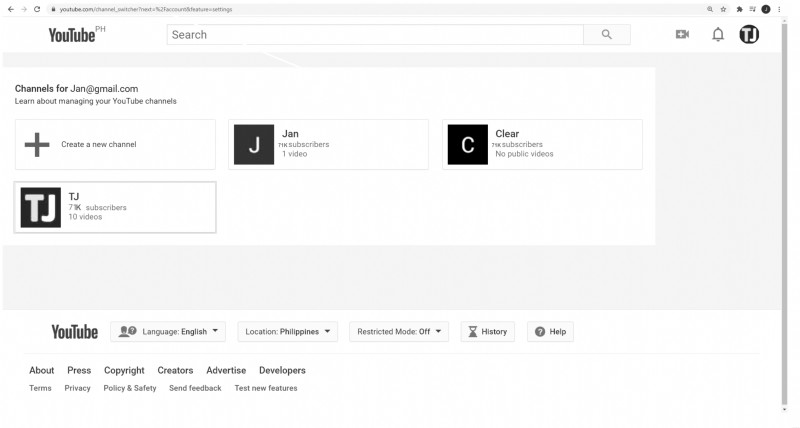Click the create video camera icon
This screenshot has width=800, height=428.
click(682, 34)
